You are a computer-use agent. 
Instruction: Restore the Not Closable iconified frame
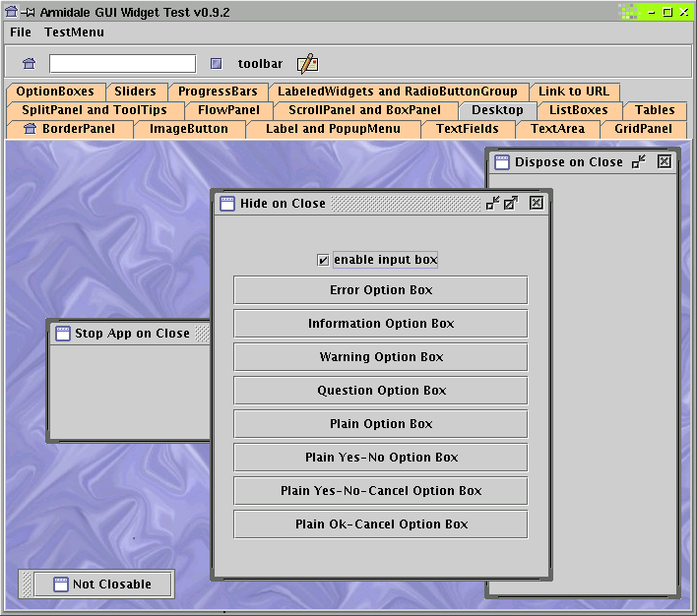coord(102,584)
